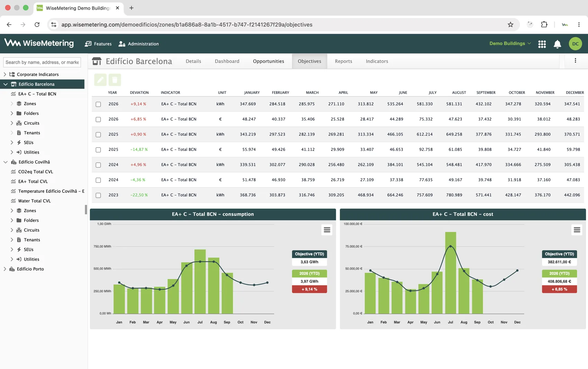Check the 2025 kWh objective row
Screen dimensions: 588x369
point(98,135)
